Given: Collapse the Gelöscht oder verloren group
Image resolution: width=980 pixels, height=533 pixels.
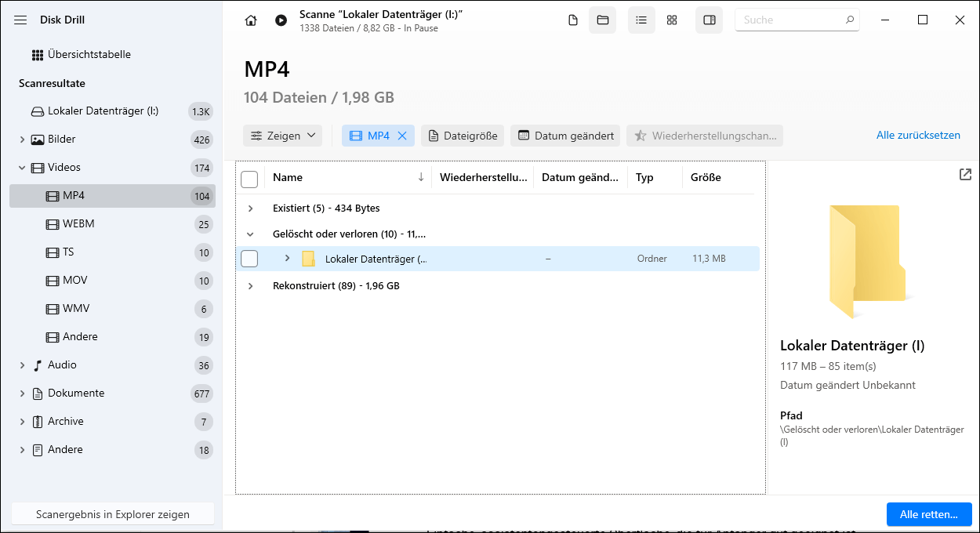Looking at the screenshot, I should pos(251,234).
